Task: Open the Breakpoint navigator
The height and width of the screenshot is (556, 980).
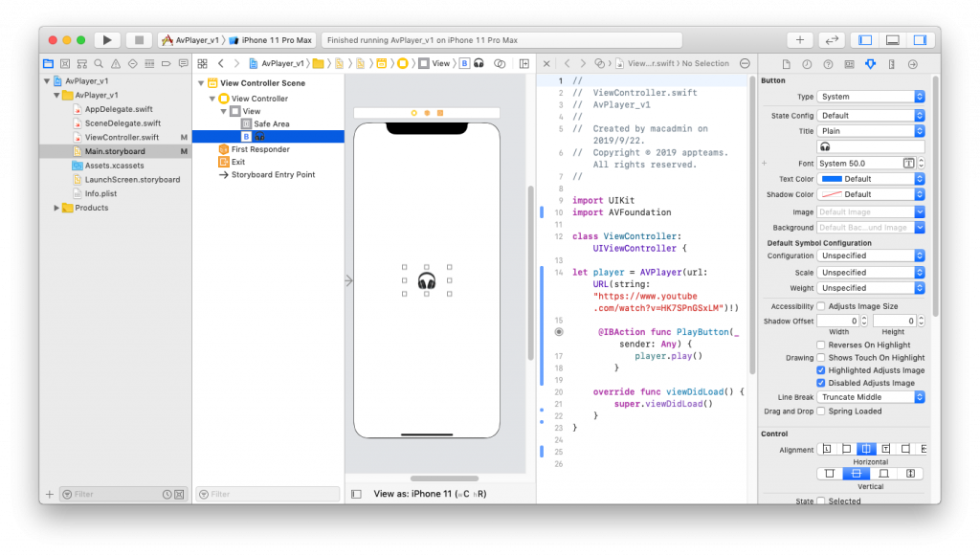Action: 167,64
